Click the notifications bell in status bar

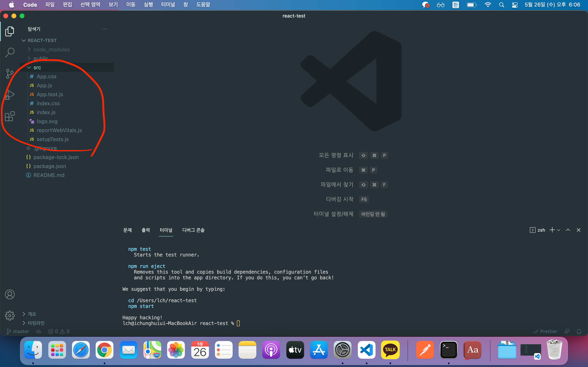[x=579, y=331]
